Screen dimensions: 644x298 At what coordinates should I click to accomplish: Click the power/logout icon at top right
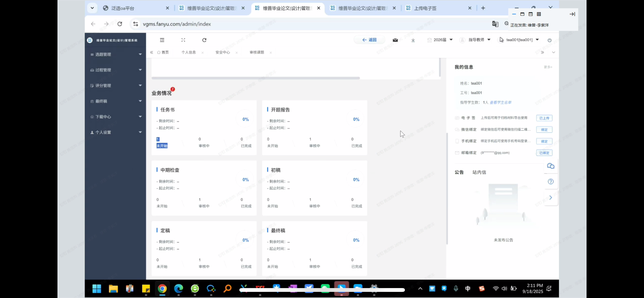coord(549,40)
